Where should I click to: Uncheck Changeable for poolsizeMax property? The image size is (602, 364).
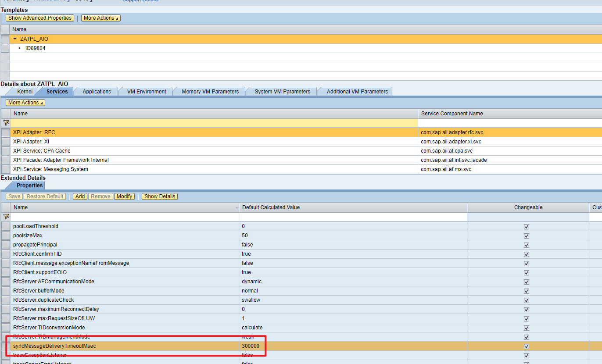pyautogui.click(x=526, y=236)
